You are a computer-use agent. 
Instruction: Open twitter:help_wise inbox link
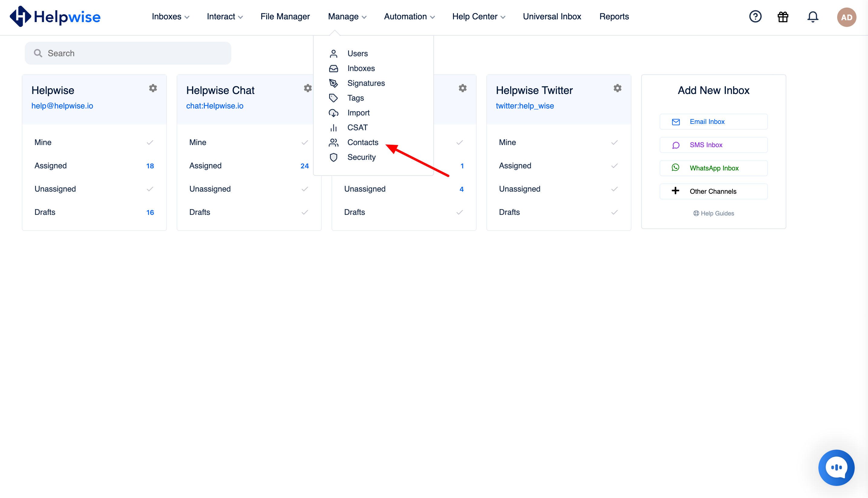(525, 106)
